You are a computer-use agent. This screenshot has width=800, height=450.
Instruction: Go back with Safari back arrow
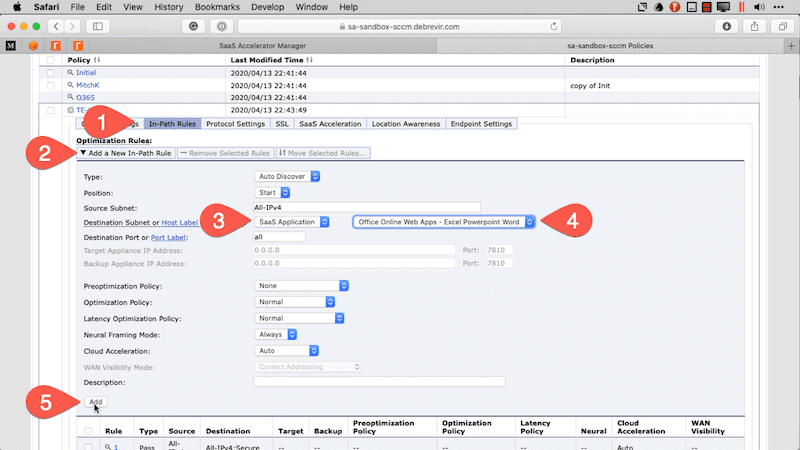56,27
